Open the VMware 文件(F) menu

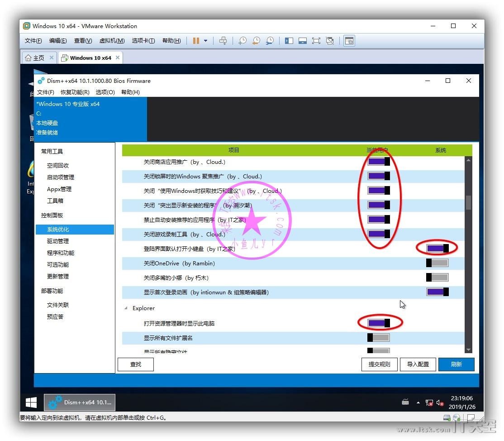pyautogui.click(x=33, y=41)
